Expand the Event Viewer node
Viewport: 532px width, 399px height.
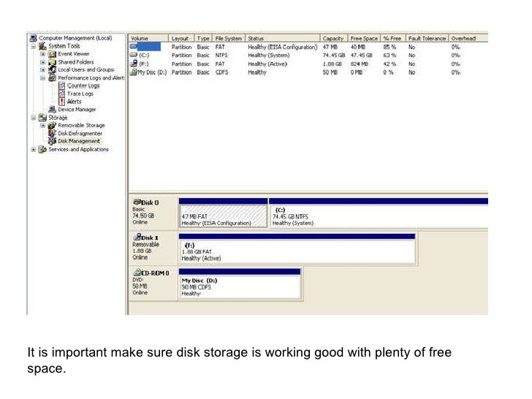click(42, 54)
